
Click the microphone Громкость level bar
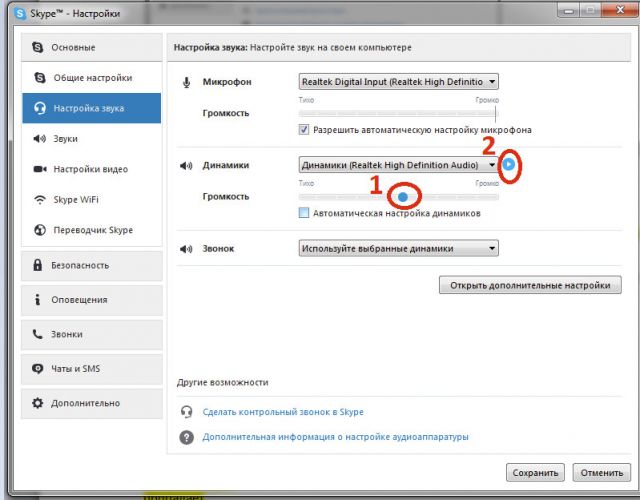398,113
